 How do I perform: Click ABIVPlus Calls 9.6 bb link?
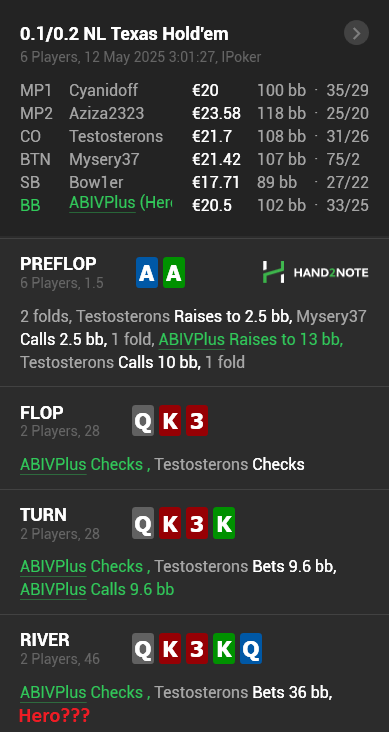97,589
